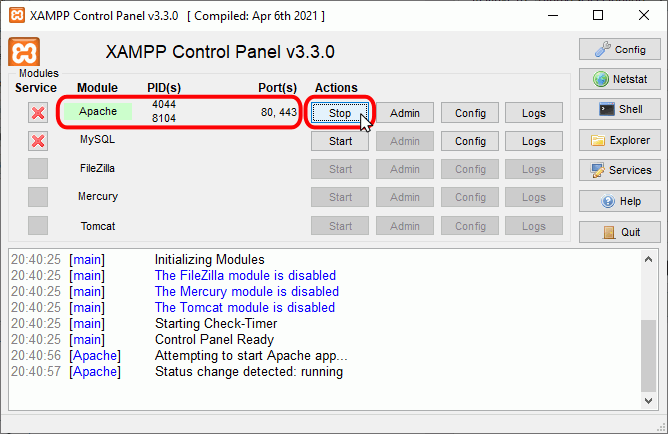View MySQL Logs
This screenshot has height=434, width=668.
534,141
